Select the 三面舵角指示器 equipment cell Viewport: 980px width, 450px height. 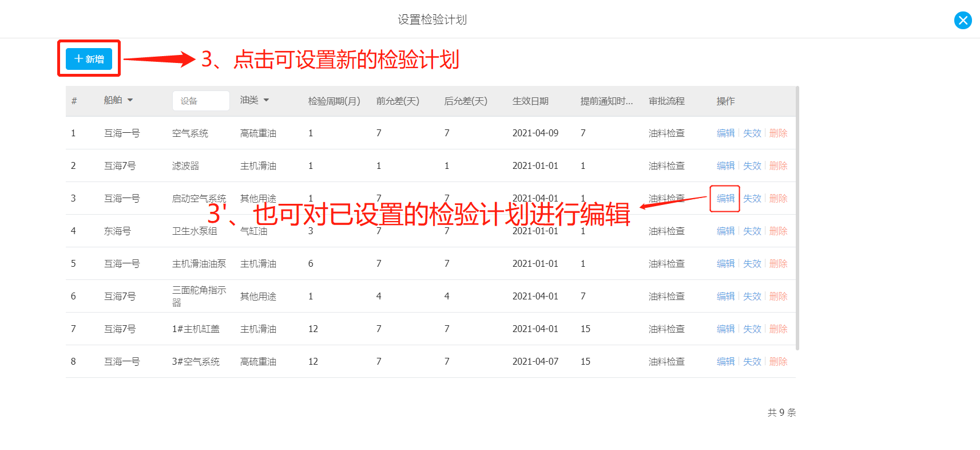point(199,296)
